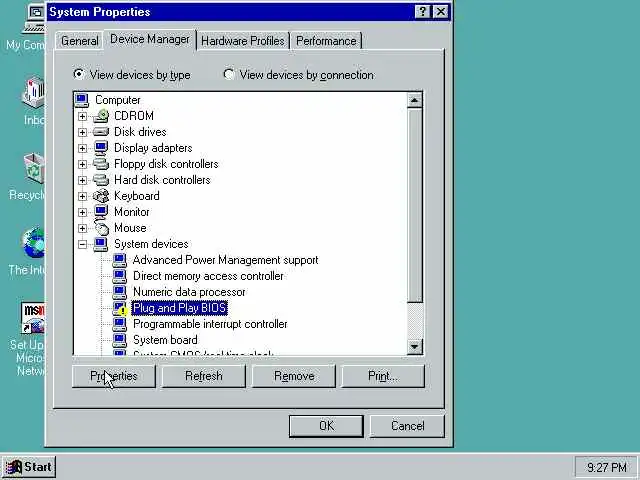This screenshot has height=480, width=640.
Task: Open the Inbox desktop icon
Action: click(x=34, y=92)
